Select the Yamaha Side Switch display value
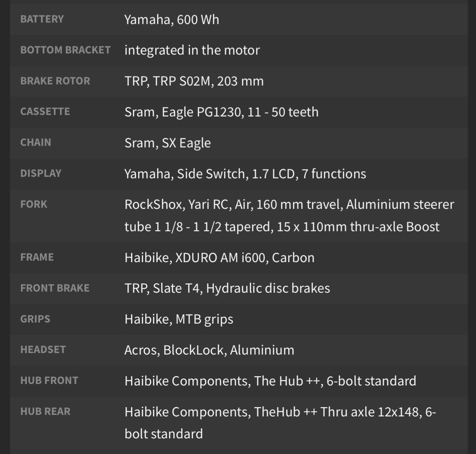476x454 pixels. tap(245, 174)
